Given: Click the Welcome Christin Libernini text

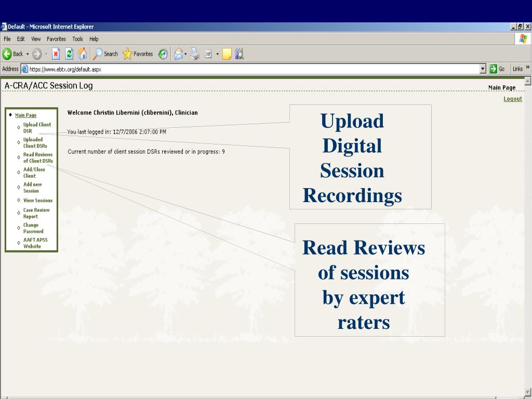Looking at the screenshot, I should tap(132, 113).
